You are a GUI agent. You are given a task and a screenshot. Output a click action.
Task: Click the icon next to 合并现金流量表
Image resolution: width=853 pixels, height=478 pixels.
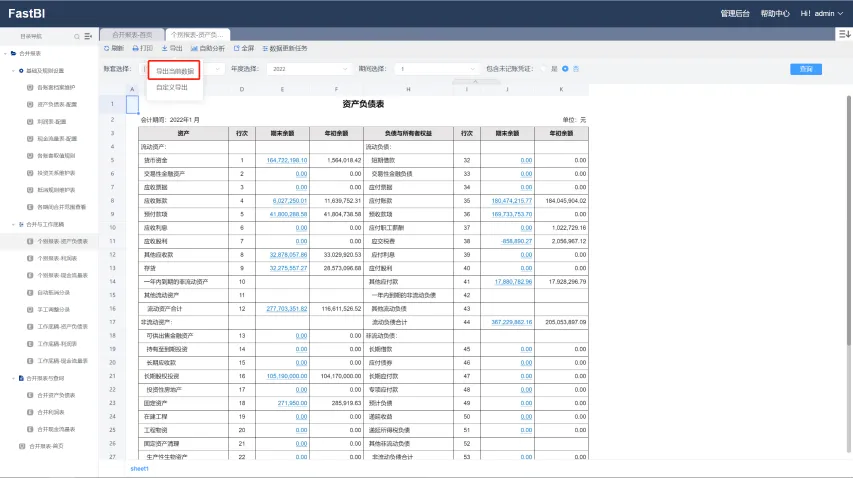click(30, 429)
